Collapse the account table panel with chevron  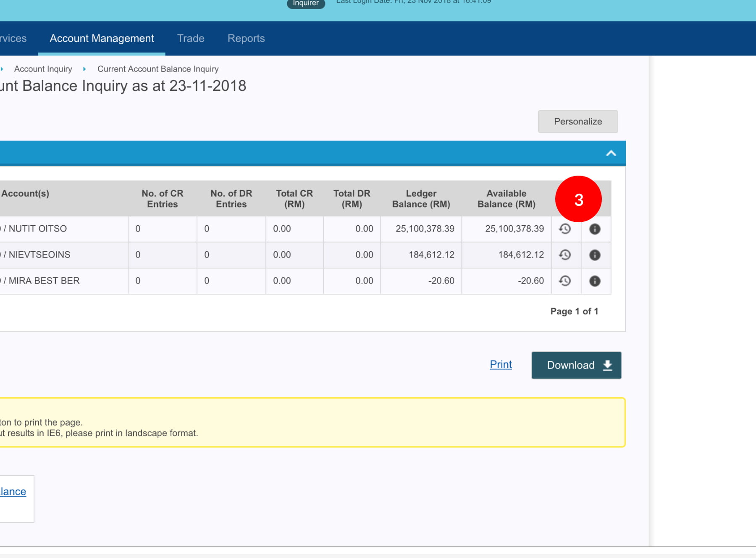[611, 153]
